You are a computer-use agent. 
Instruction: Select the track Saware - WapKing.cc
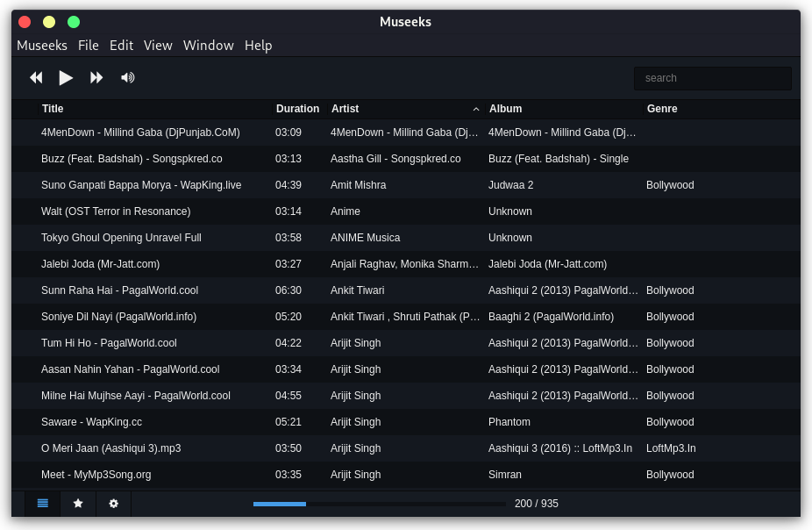pos(91,422)
